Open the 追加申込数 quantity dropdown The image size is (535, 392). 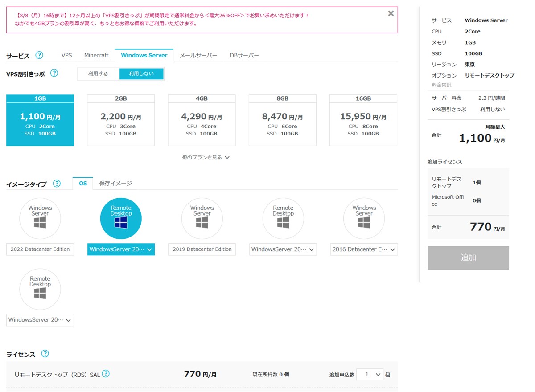[370, 375]
